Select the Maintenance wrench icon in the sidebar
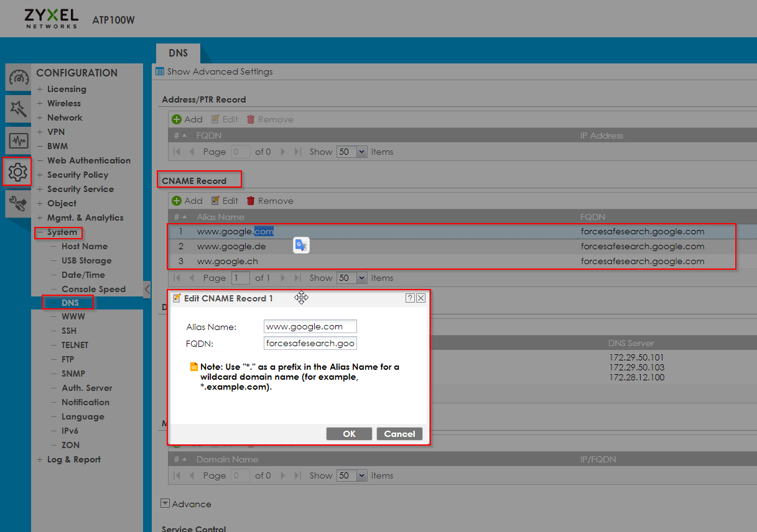The height and width of the screenshot is (532, 757). point(18,203)
